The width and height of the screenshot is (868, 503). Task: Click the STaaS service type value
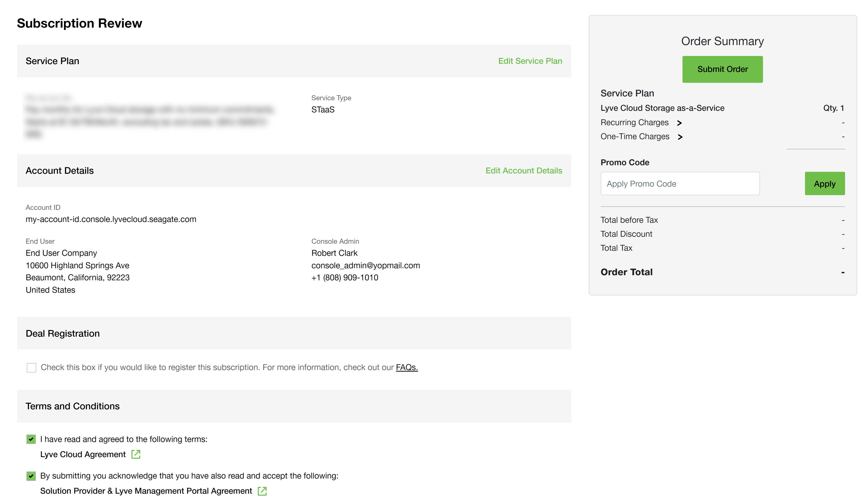(323, 109)
